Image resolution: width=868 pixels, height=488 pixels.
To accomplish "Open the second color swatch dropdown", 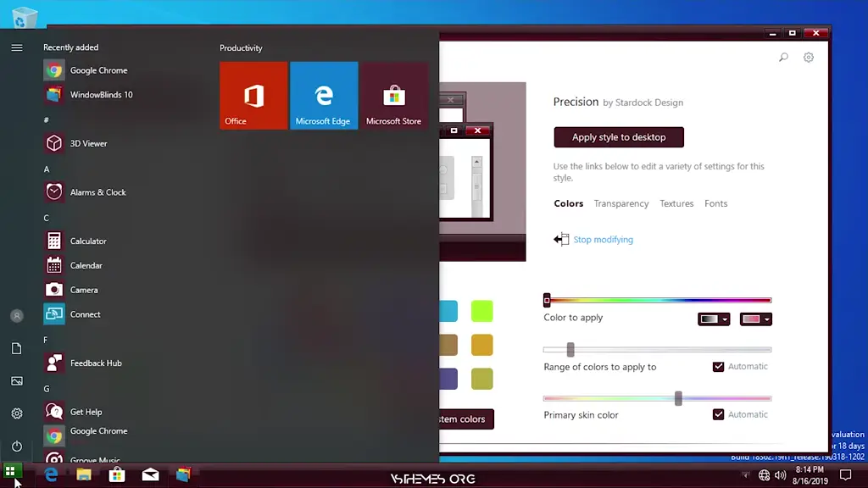I will (755, 319).
